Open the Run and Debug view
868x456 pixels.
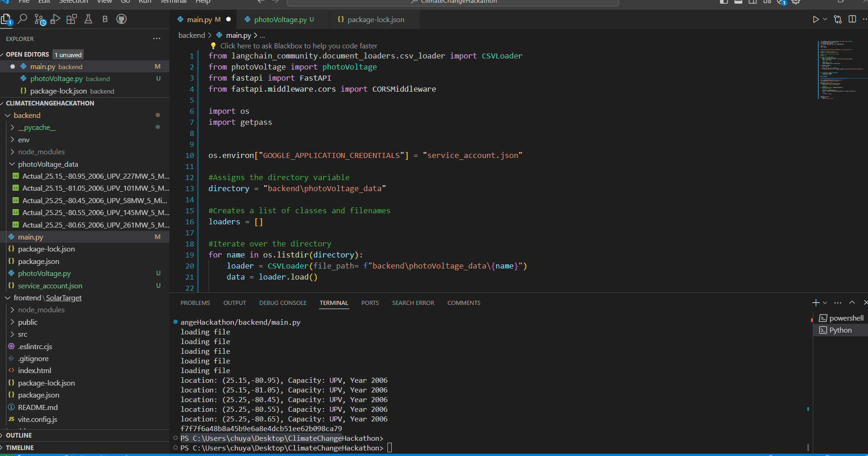[x=55, y=19]
